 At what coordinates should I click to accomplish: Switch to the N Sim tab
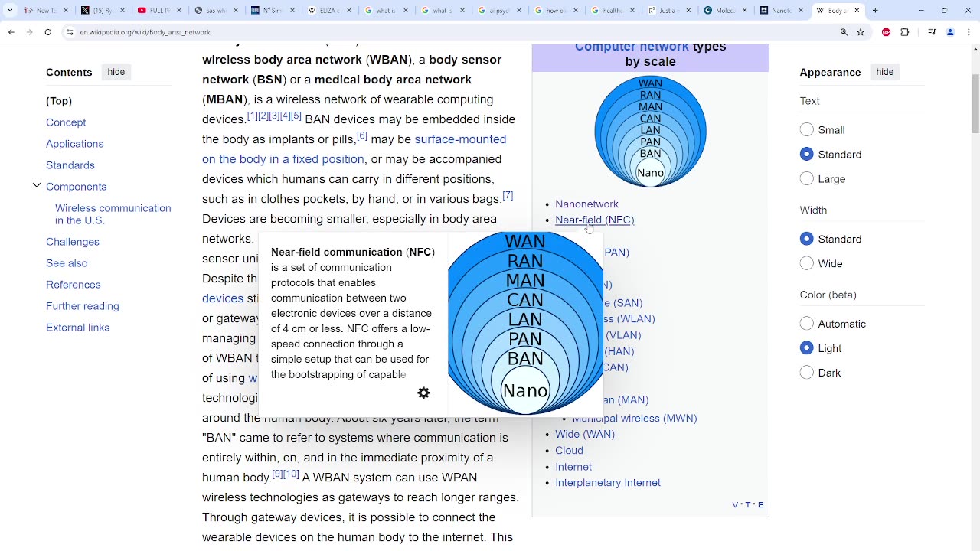point(272,11)
